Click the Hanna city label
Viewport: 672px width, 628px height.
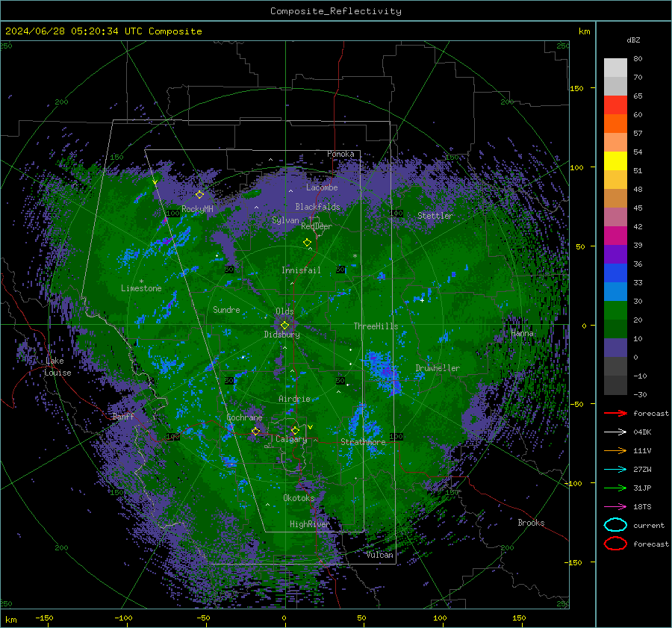point(522,333)
